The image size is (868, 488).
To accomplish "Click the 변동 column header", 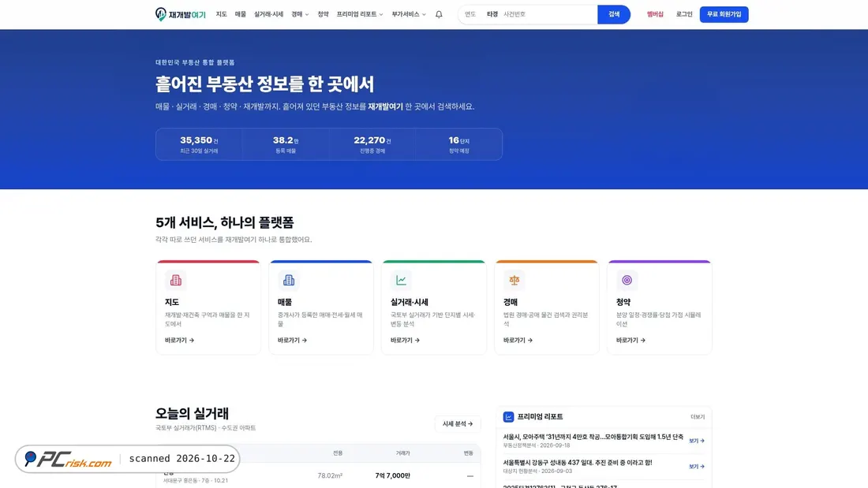I will pyautogui.click(x=468, y=453).
